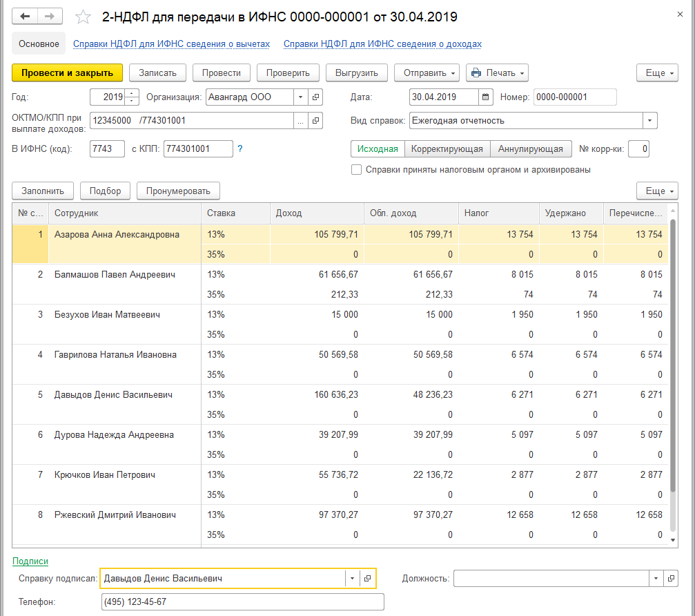Enable 'Справки приняты налоговым органом' checkbox
The image size is (695, 616).
click(x=357, y=170)
